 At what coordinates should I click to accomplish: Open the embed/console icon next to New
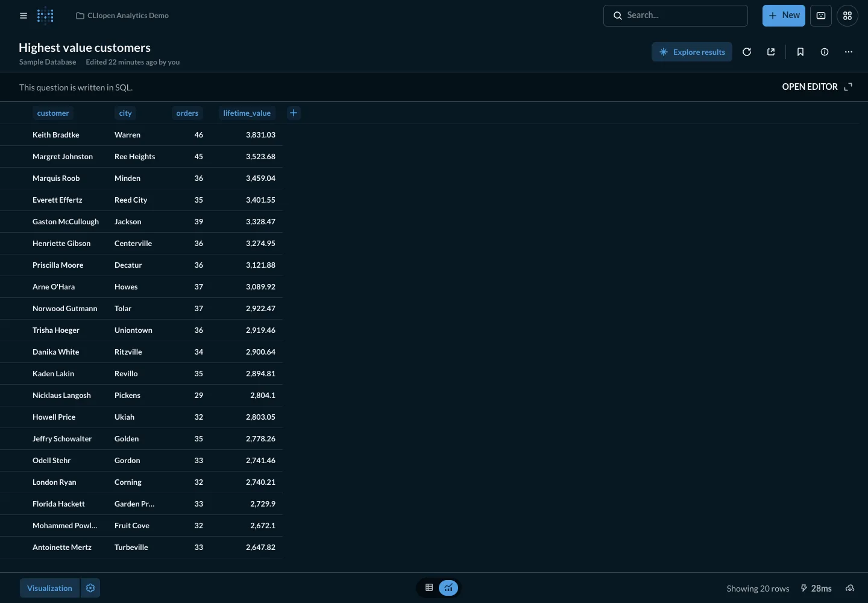821,16
